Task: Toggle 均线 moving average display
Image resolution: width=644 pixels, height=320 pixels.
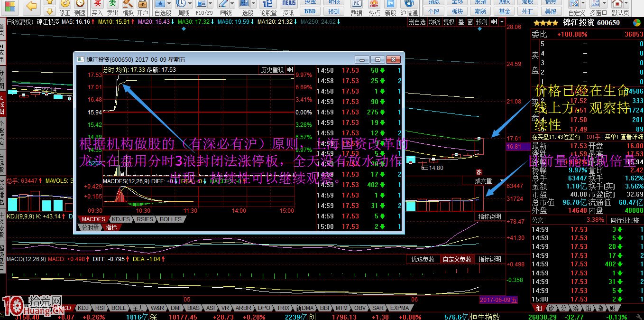Action: [x=435, y=22]
